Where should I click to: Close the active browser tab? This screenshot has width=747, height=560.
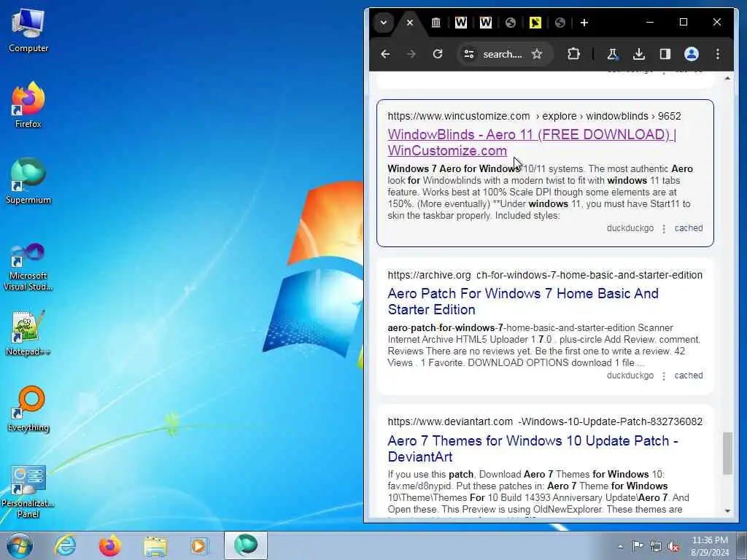tap(410, 23)
